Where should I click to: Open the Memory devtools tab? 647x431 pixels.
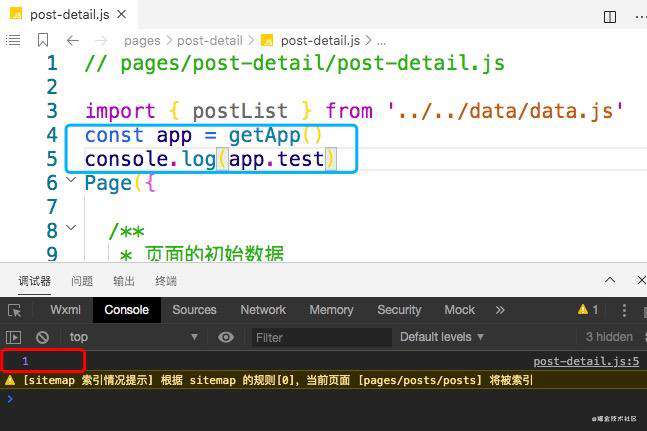coord(331,310)
